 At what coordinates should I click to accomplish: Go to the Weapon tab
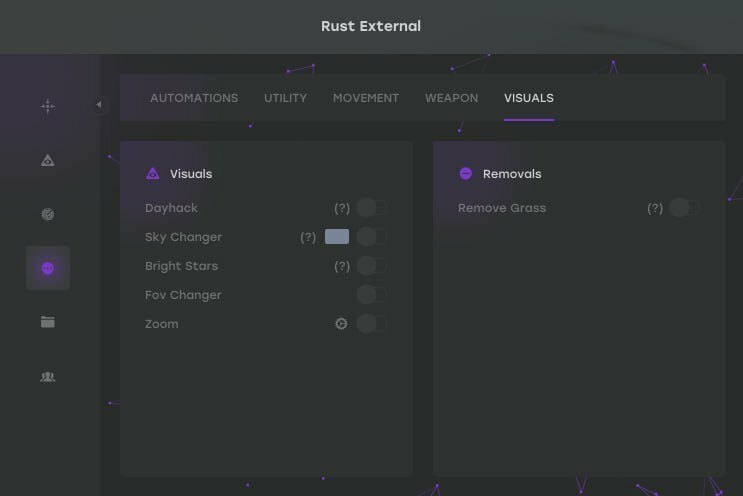coord(452,98)
